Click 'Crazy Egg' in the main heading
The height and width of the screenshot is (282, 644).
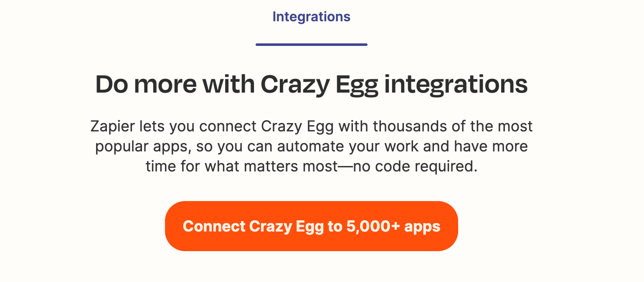pos(319,85)
